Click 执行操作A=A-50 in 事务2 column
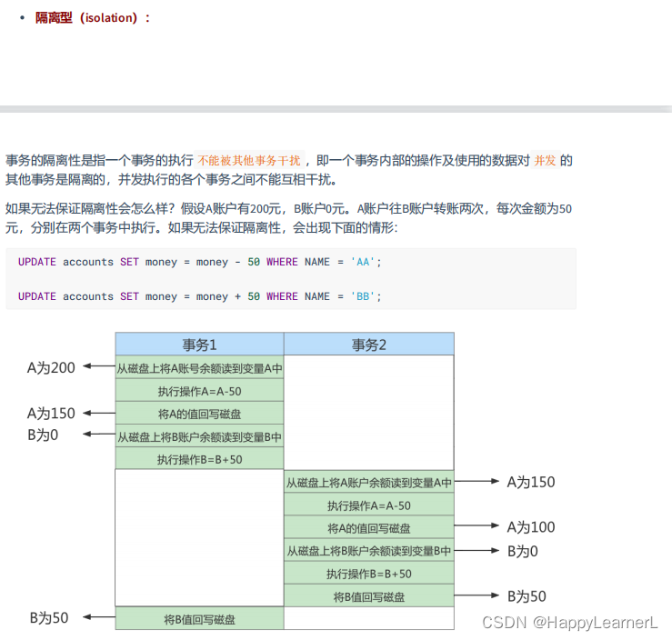 click(x=369, y=505)
